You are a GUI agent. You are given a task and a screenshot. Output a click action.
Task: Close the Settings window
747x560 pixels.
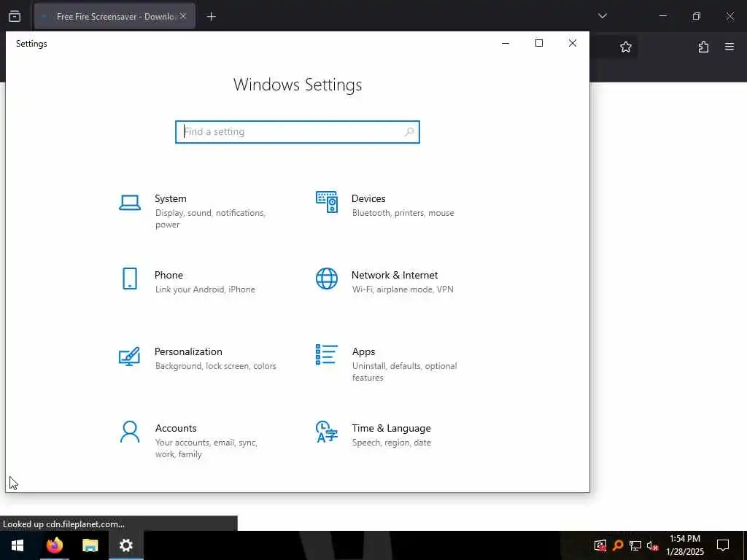click(x=573, y=43)
